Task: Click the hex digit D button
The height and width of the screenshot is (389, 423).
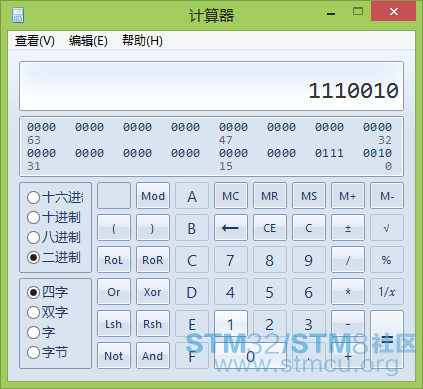Action: (x=192, y=292)
